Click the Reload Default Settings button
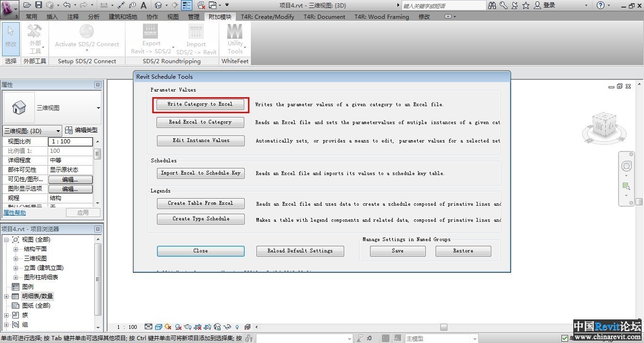Image resolution: width=644 pixels, height=343 pixels. pos(300,251)
